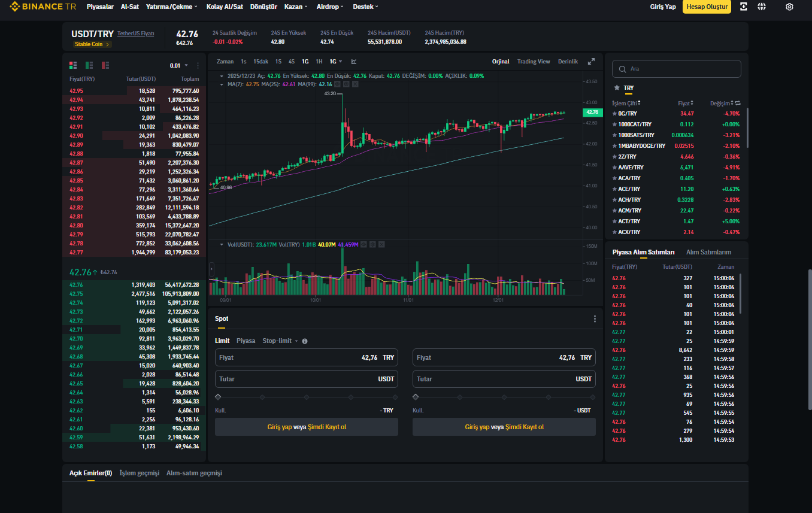Screen dimensions: 812x513
Task: Click the side handle arrow on volume chart
Action: 211,271
